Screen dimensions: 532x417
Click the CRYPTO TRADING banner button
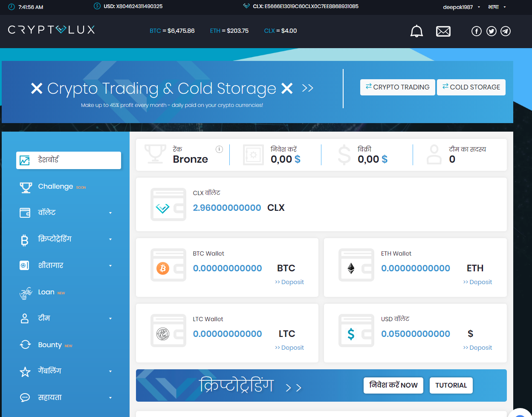pos(398,87)
